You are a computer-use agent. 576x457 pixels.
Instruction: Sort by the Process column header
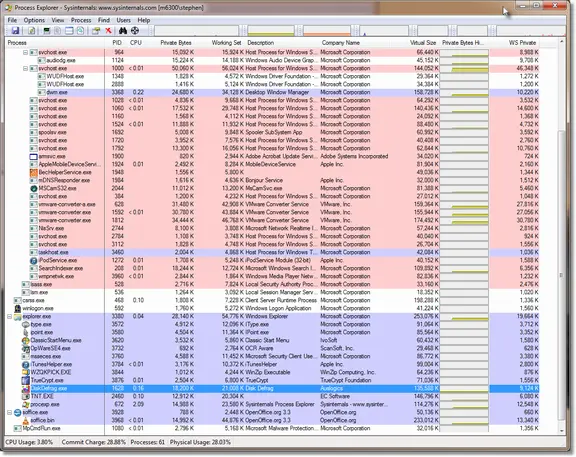[x=55, y=43]
